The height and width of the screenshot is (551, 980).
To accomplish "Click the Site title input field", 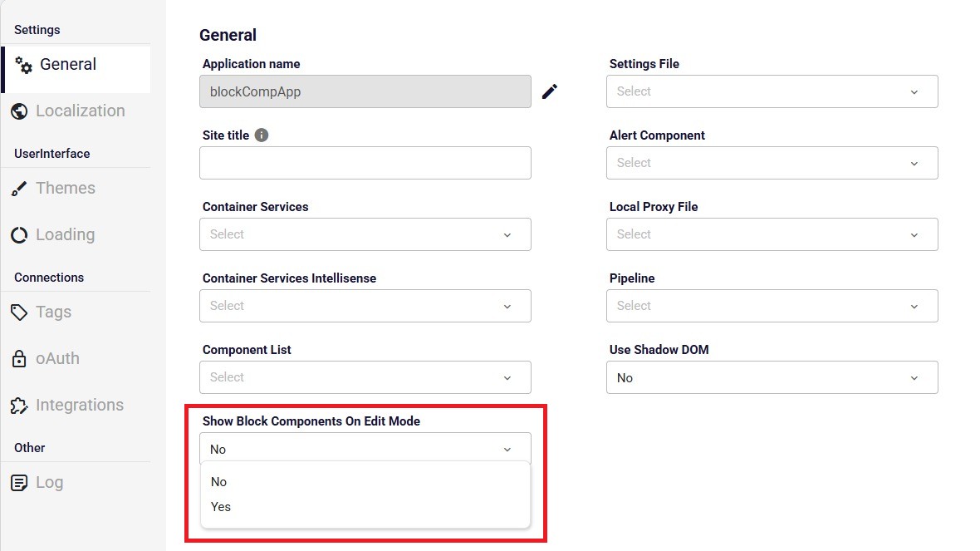I will click(365, 163).
